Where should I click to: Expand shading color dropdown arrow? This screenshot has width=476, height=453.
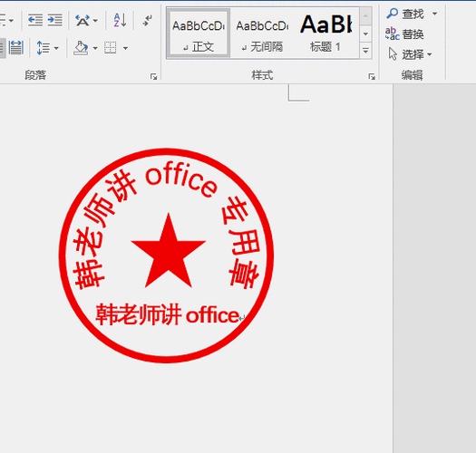95,48
